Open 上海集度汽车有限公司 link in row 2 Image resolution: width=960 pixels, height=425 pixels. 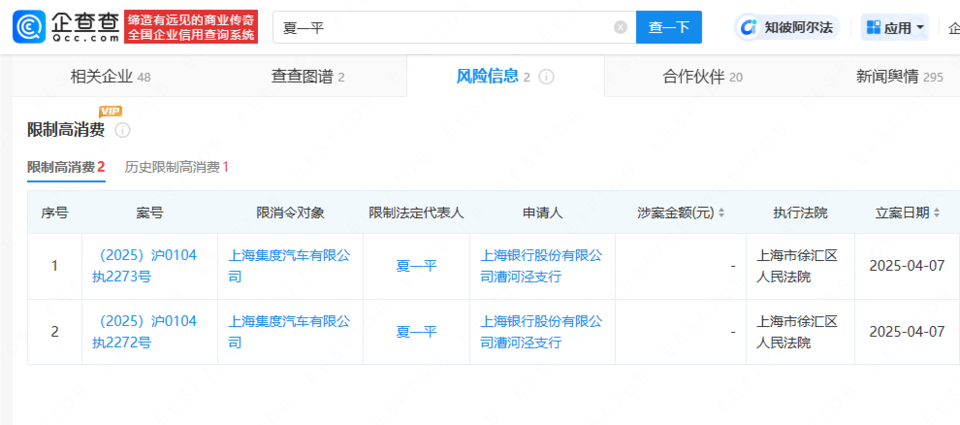coord(289,331)
